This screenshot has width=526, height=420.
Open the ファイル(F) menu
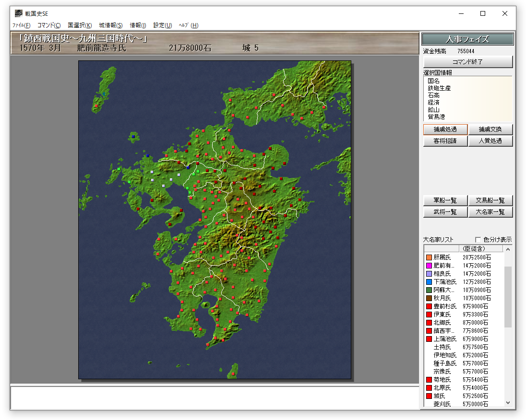pyautogui.click(x=21, y=25)
